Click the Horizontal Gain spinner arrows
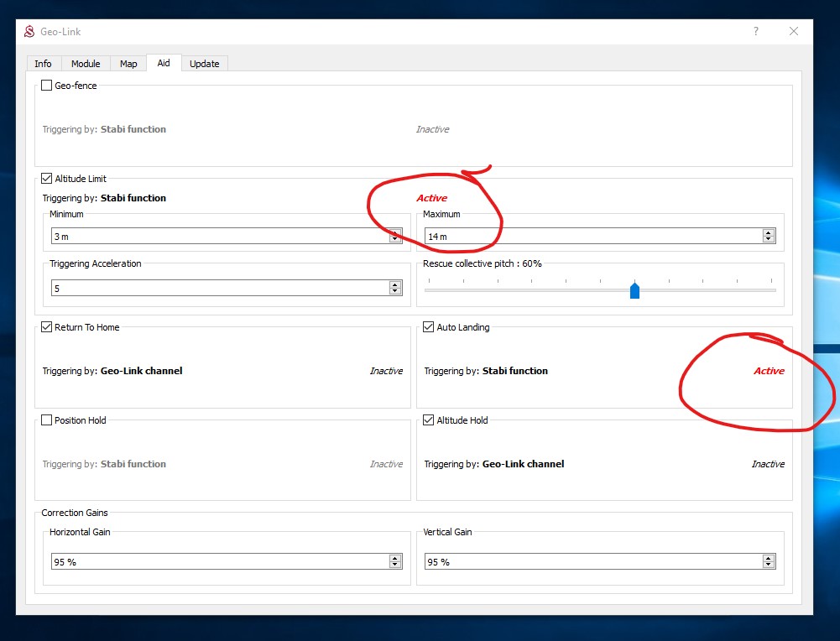840x641 pixels. point(395,561)
